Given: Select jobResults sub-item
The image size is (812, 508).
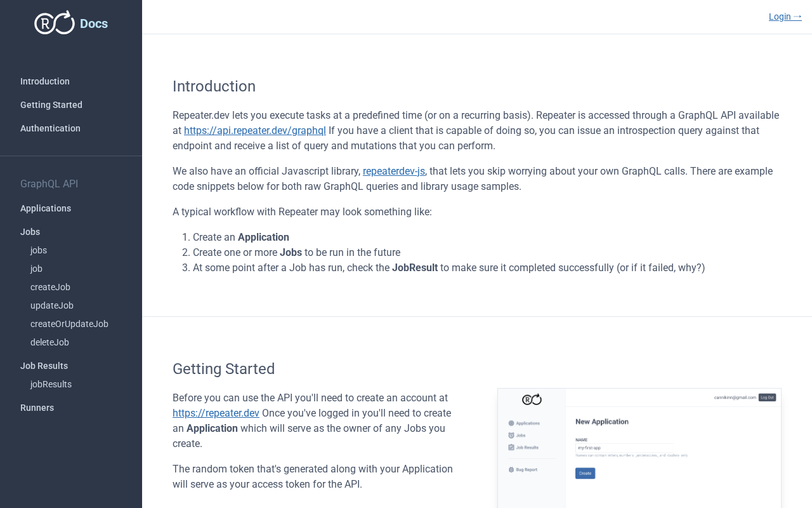Looking at the screenshot, I should pos(51,384).
